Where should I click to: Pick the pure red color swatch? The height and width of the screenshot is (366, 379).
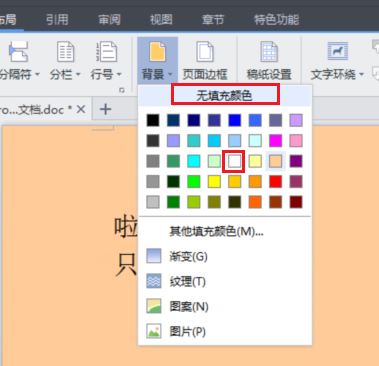click(275, 181)
